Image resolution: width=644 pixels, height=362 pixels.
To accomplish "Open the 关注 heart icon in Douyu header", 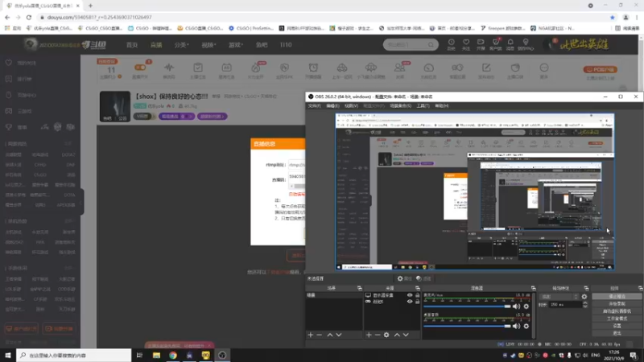I will pos(466,44).
